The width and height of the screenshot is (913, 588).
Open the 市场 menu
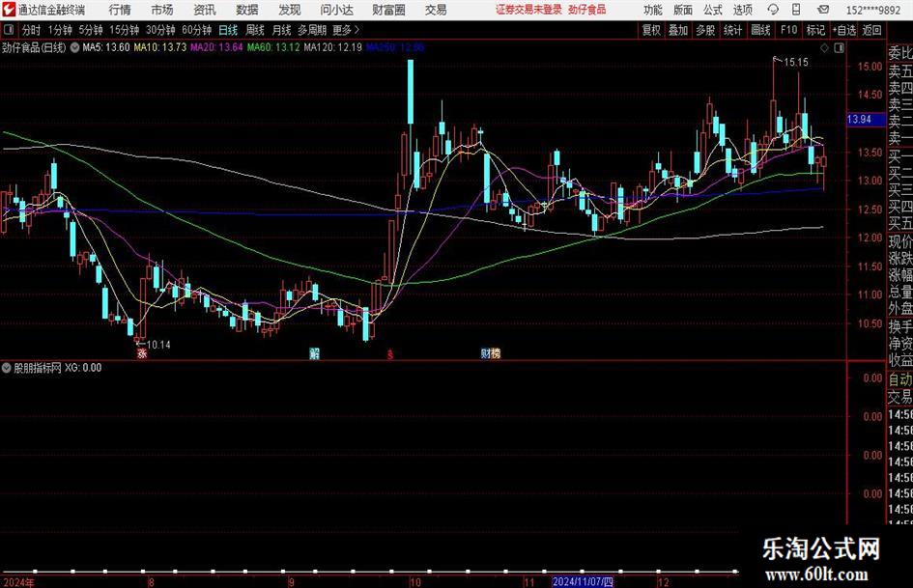point(162,10)
